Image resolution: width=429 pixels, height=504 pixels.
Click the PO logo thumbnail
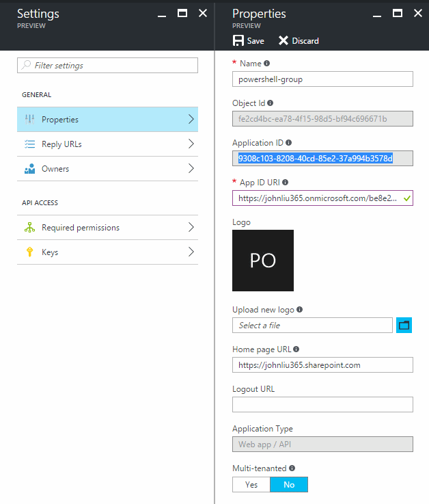(263, 261)
